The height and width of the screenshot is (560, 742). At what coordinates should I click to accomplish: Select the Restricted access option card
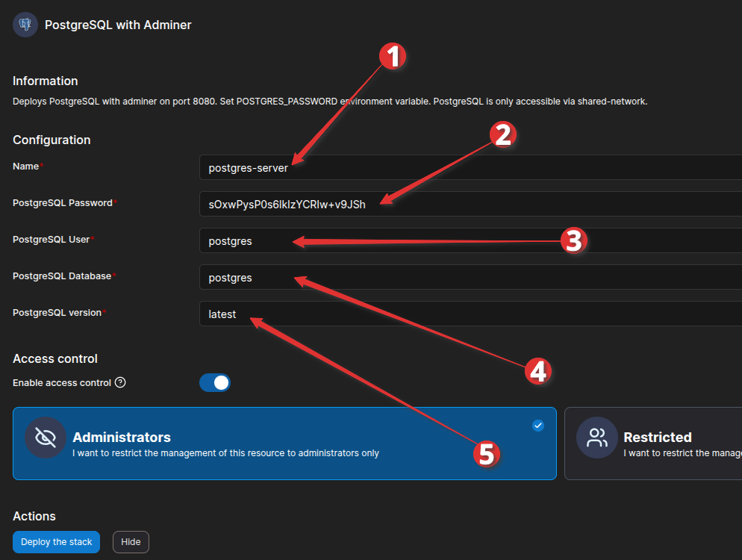click(x=653, y=444)
